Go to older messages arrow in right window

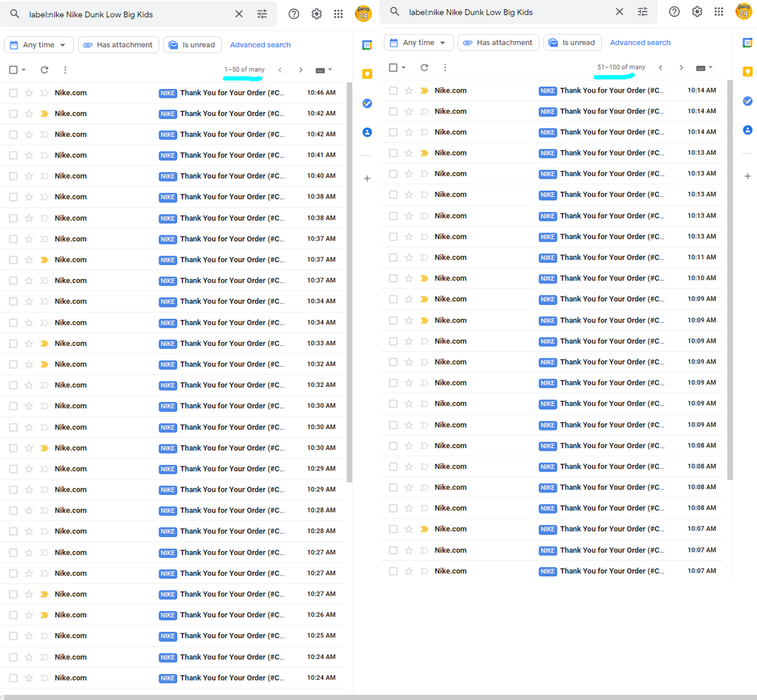coord(681,67)
